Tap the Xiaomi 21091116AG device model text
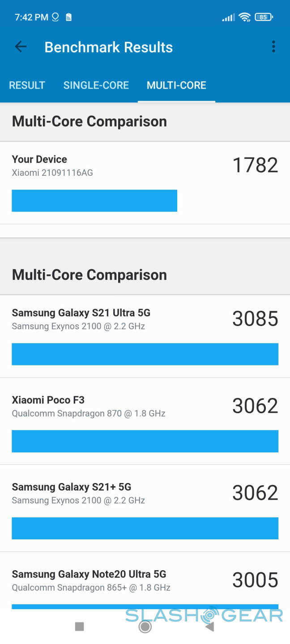This screenshot has height=644, width=290. 52,173
